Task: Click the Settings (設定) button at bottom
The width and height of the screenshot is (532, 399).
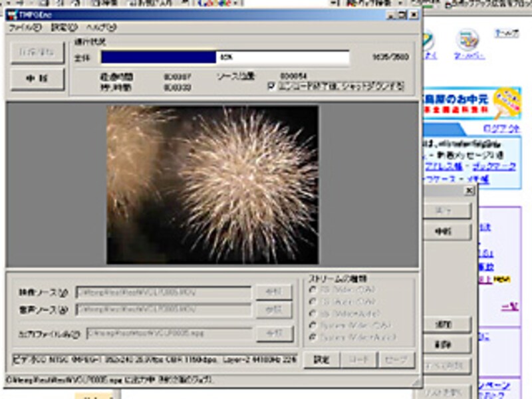Action: (x=321, y=360)
